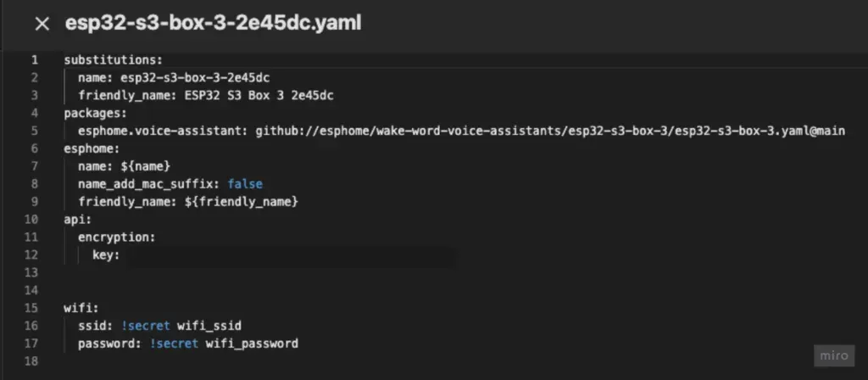Click the substitutions: key on line 1
868x380 pixels.
click(x=113, y=59)
